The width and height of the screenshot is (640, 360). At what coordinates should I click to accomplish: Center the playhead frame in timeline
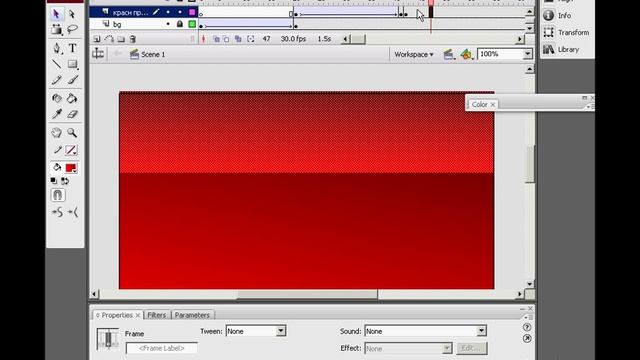pos(203,39)
